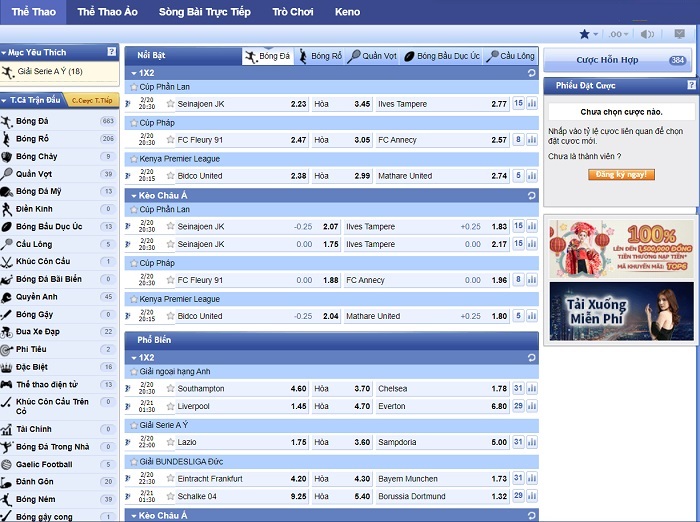The image size is (700, 522).
Task: Open the odds decimal format dropdown
Action: coord(620,34)
